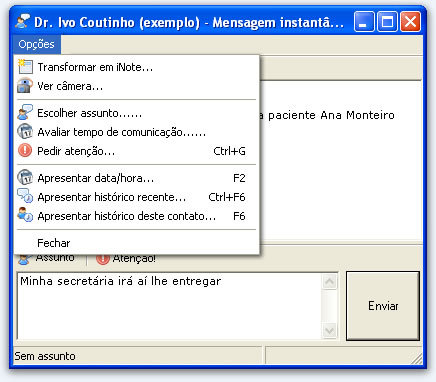
Task: Select Ver câmera... from the menu
Action: [136, 86]
